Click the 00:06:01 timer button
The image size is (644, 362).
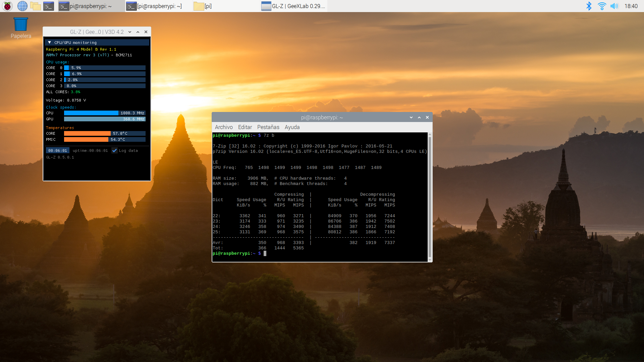click(x=58, y=150)
